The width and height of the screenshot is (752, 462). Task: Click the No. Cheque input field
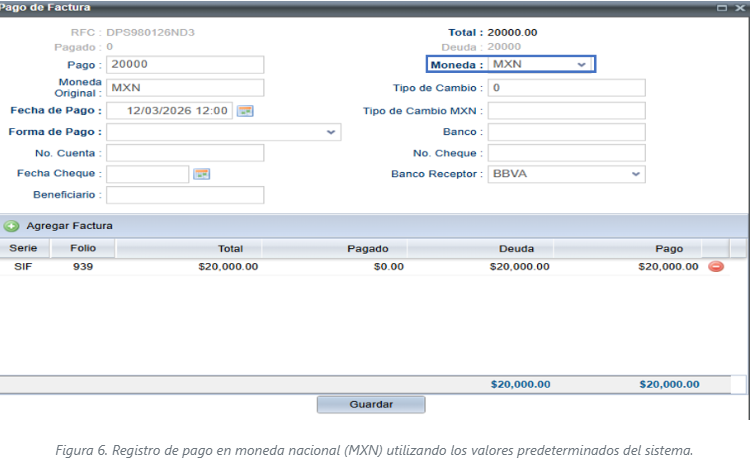coord(566,153)
